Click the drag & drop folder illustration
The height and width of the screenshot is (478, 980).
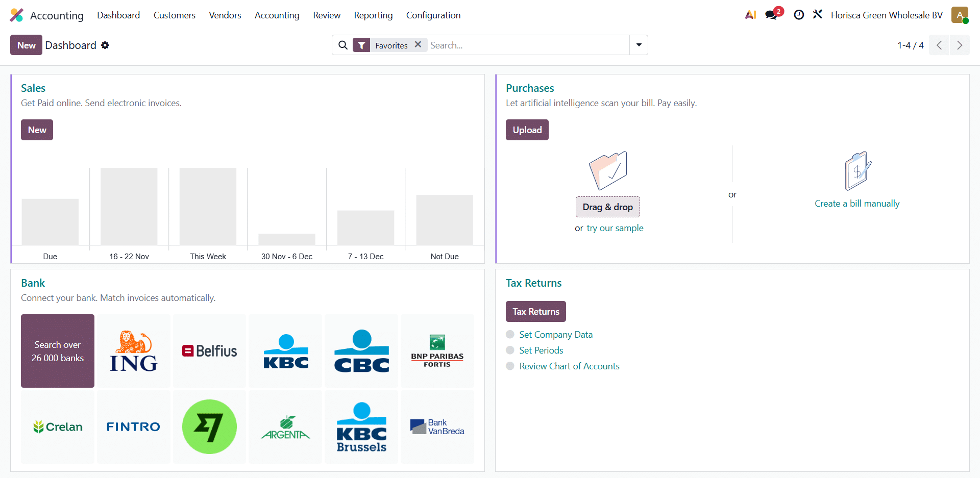[x=608, y=171]
